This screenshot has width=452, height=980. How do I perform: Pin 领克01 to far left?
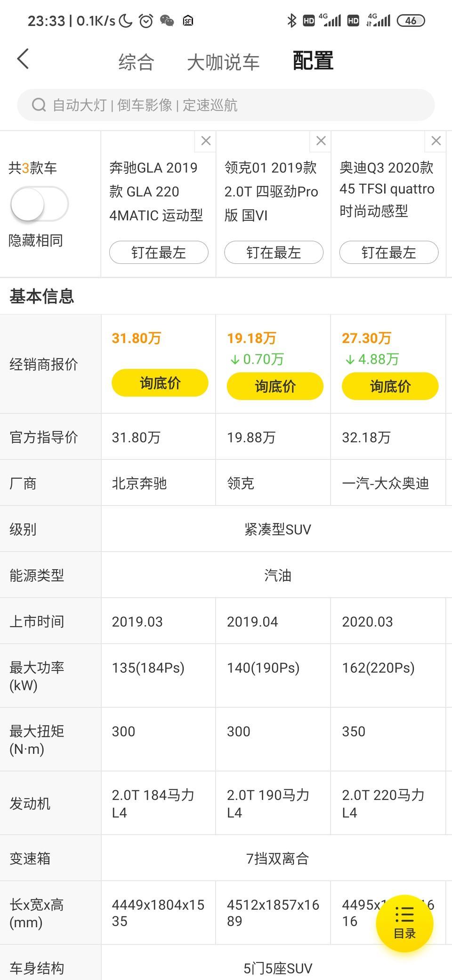pyautogui.click(x=274, y=253)
